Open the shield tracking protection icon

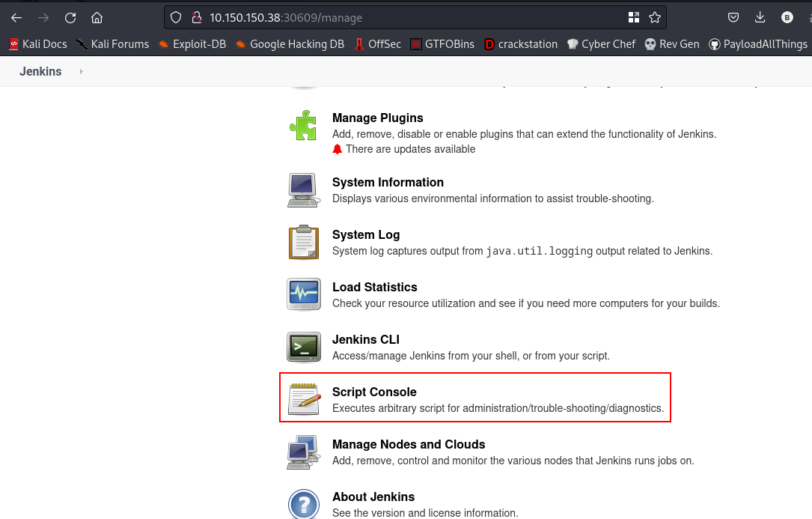coord(176,18)
